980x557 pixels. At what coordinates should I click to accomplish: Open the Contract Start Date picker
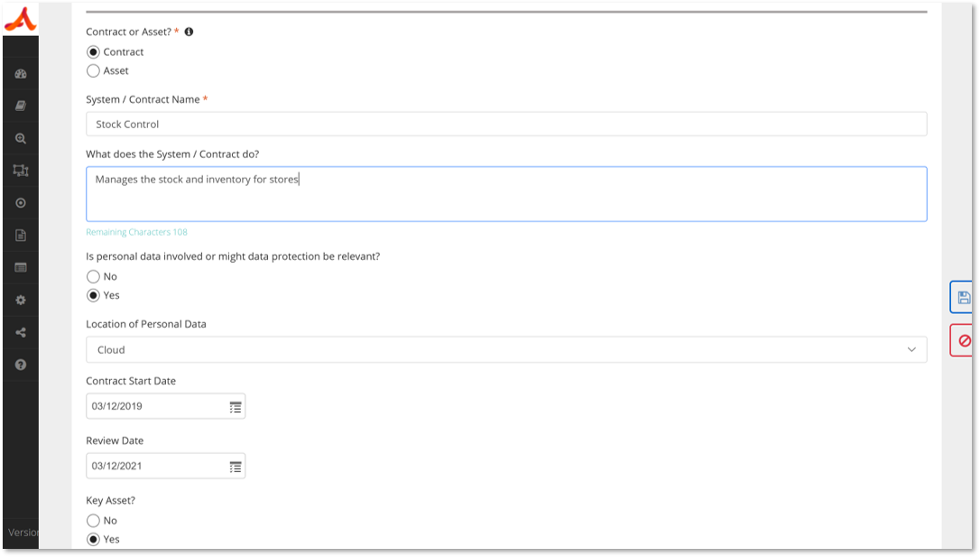[x=235, y=407]
